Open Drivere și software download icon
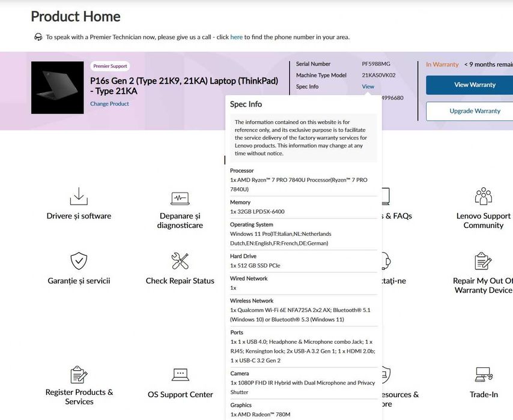 (x=79, y=196)
